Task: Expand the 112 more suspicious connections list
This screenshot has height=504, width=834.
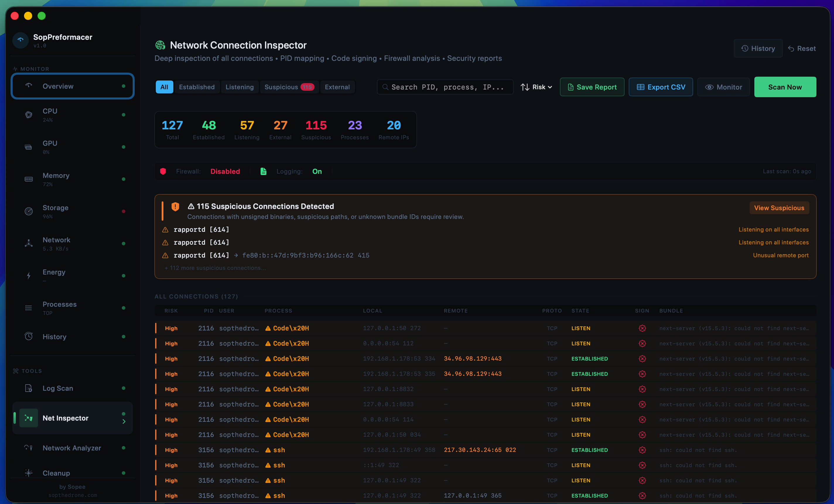Action: [215, 268]
